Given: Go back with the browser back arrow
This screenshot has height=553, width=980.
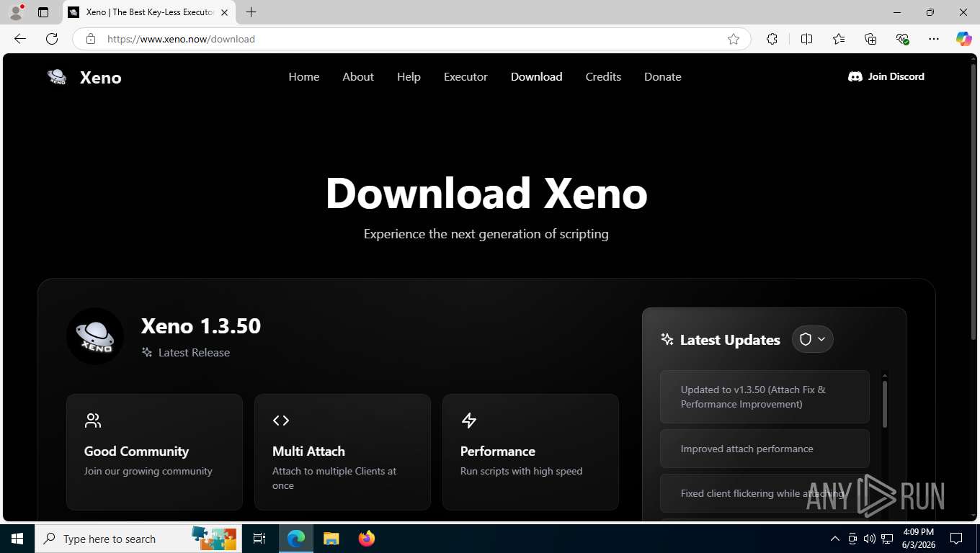Looking at the screenshot, I should pos(20,39).
